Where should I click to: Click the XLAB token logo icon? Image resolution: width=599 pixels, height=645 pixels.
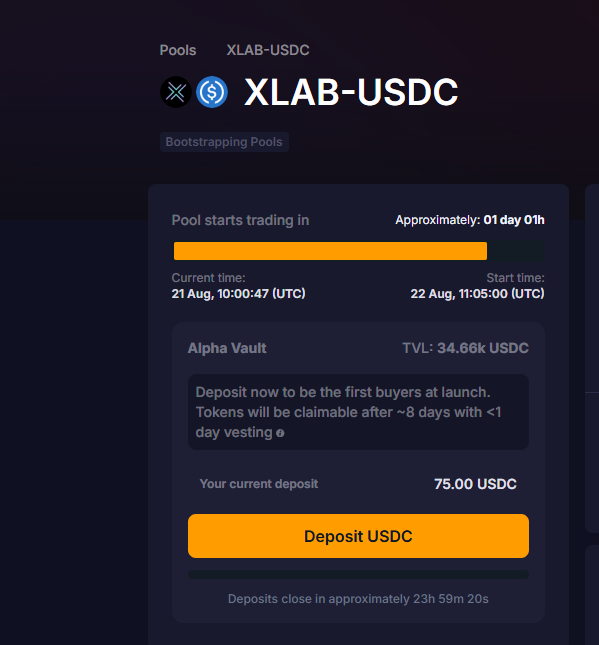pos(176,92)
